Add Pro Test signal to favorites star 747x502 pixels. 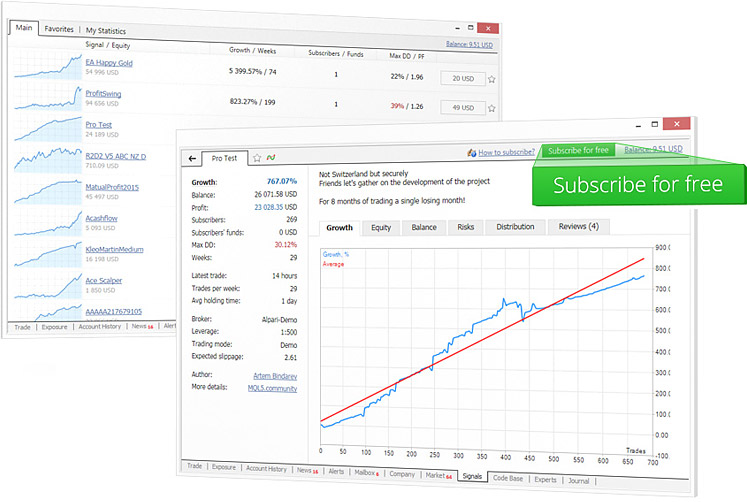click(x=257, y=158)
